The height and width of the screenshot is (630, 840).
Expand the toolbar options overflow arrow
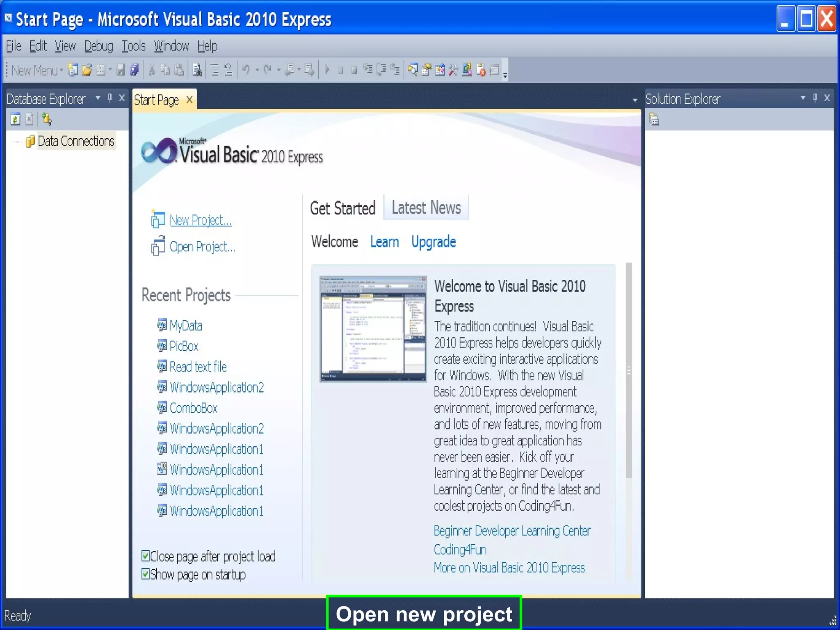[x=505, y=75]
